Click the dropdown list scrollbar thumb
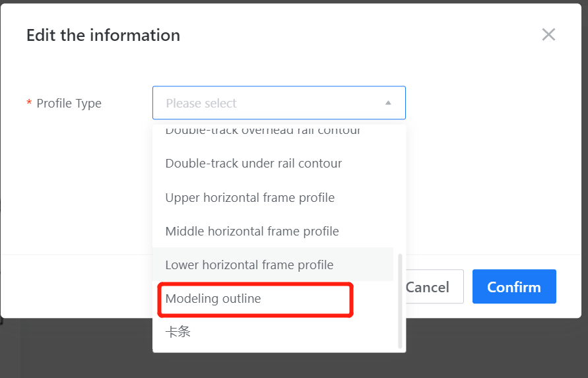Screen dimensions: 588x378 [400, 300]
